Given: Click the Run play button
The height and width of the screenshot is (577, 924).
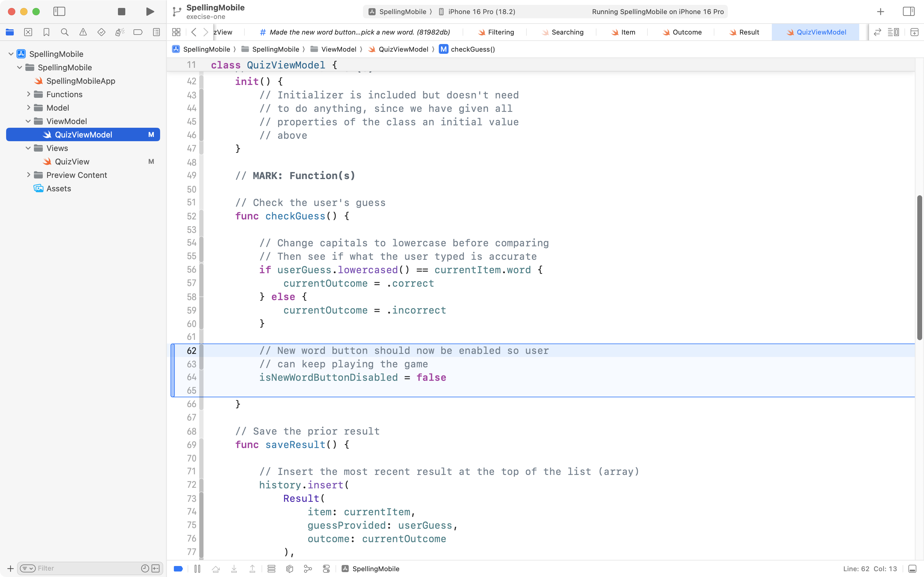Looking at the screenshot, I should click(150, 11).
